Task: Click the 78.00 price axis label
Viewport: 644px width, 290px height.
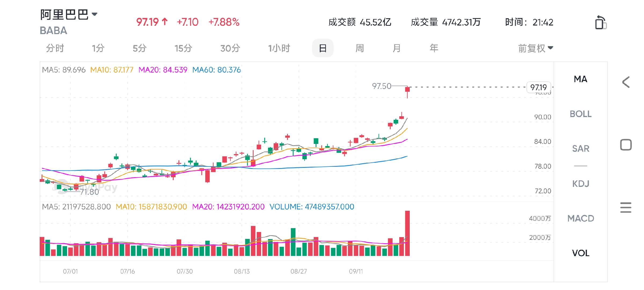Action: click(543, 166)
